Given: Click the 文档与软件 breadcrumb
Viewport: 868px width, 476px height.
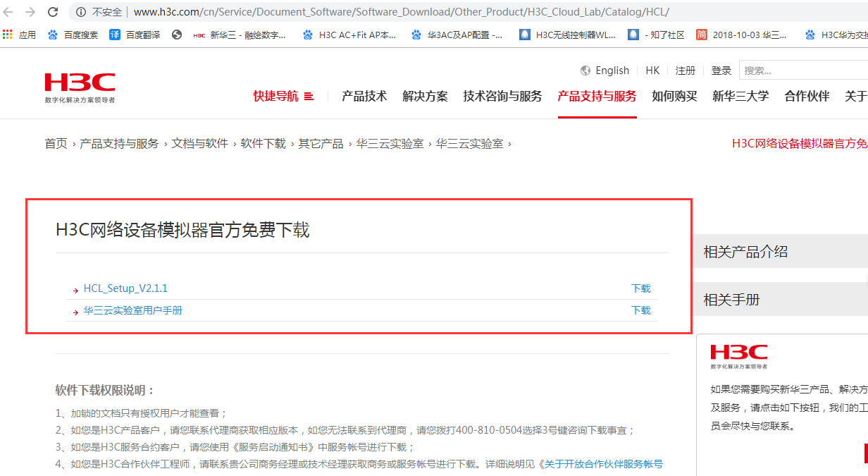Looking at the screenshot, I should [x=199, y=143].
